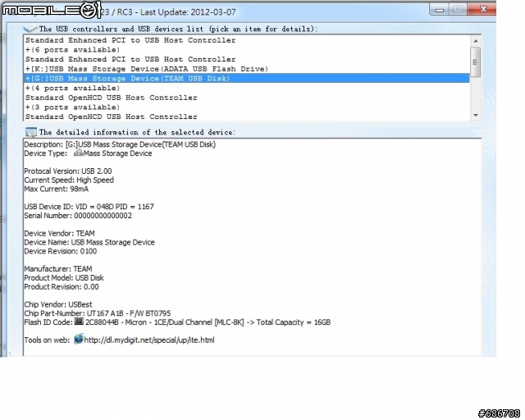The image size is (525, 420).
Task: Select the (6 ports available) row
Action: click(x=247, y=50)
